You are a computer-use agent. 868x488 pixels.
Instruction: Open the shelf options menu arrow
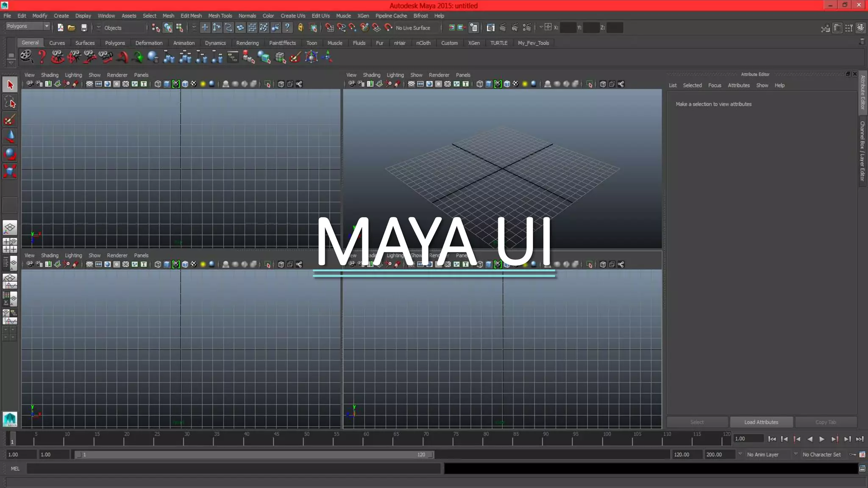pyautogui.click(x=11, y=62)
